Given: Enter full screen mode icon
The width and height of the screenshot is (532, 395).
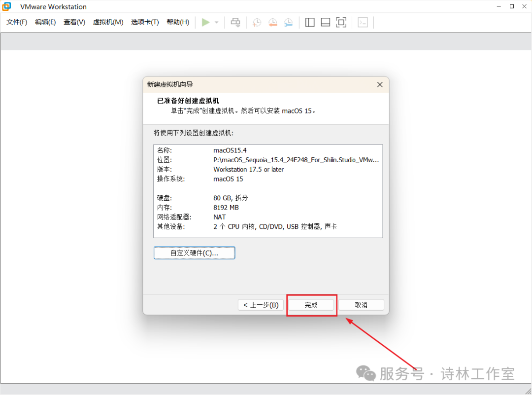Looking at the screenshot, I should click(x=341, y=22).
